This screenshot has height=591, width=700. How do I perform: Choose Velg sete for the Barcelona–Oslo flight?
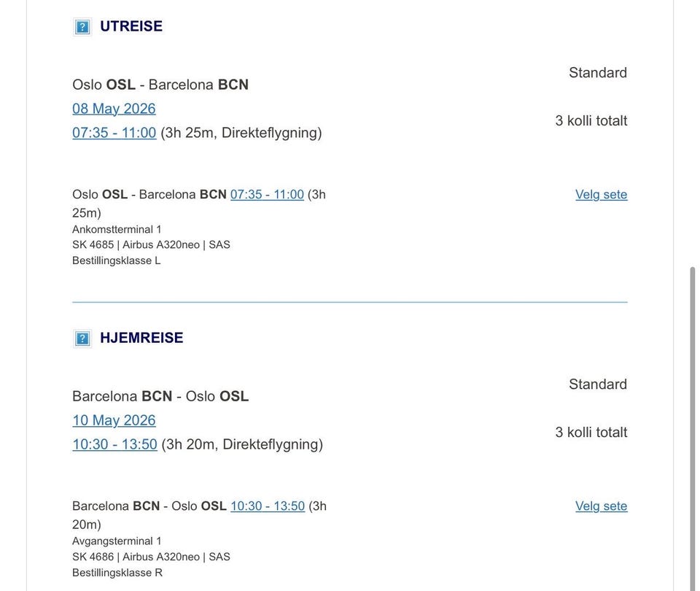601,506
